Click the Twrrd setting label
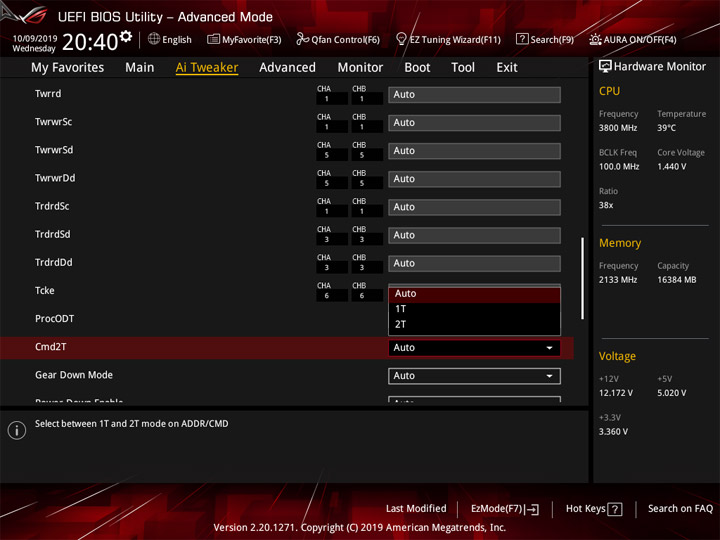This screenshot has height=540, width=720. [x=48, y=94]
